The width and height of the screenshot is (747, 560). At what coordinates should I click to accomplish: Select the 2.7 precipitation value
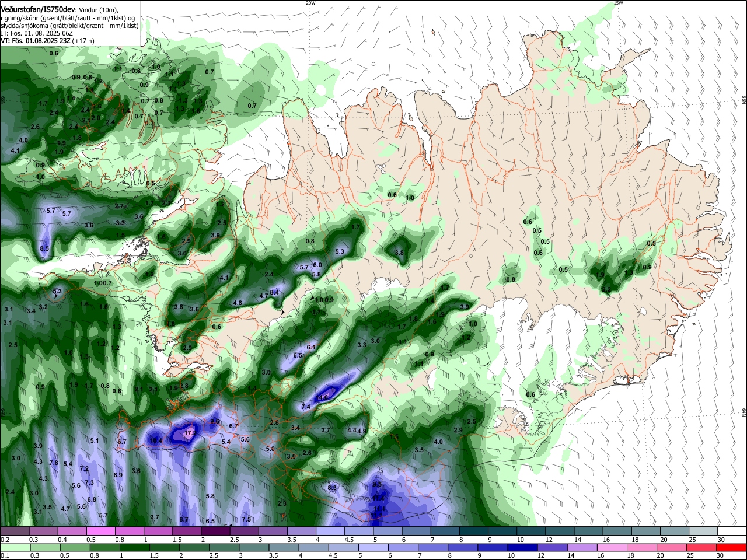click(x=119, y=206)
